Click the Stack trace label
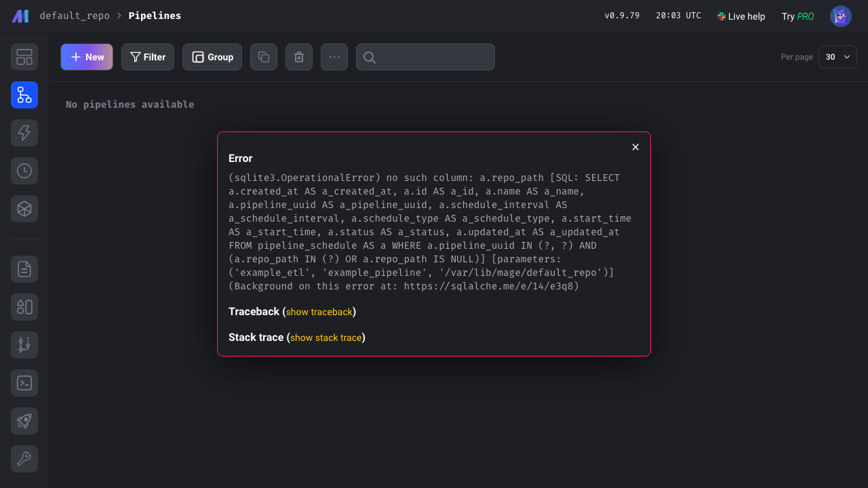 [x=256, y=338]
